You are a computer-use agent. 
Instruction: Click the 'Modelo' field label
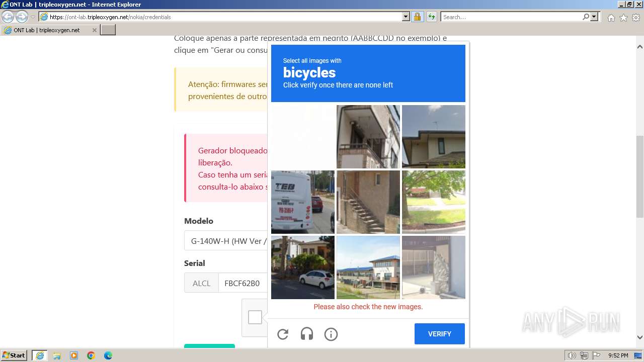tap(199, 221)
